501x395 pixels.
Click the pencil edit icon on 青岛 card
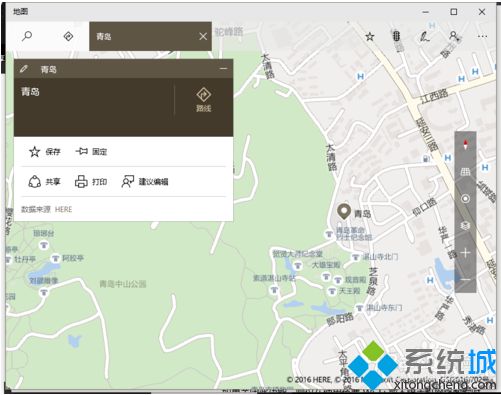point(24,69)
